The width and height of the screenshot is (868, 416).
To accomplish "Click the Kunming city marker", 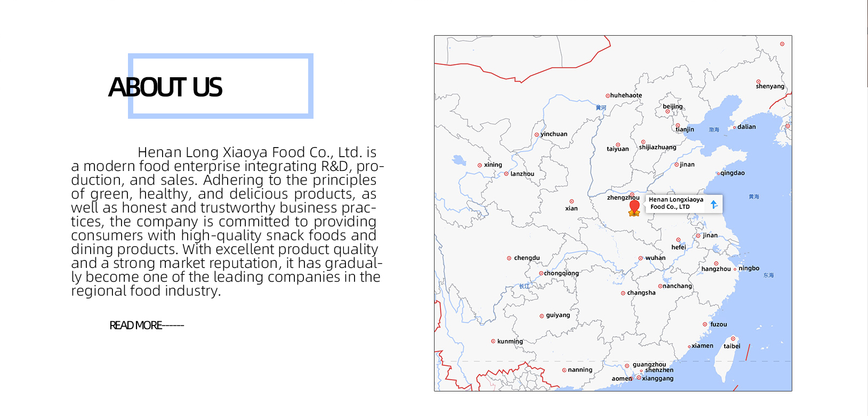I will click(x=493, y=341).
